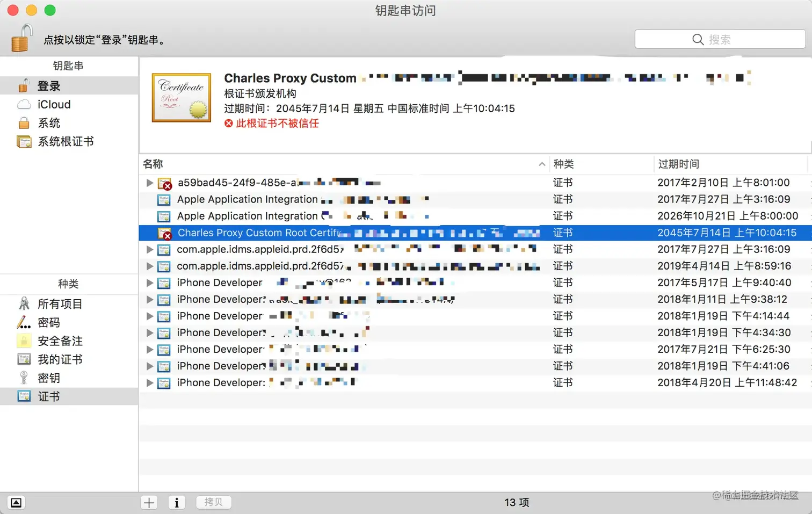Click the Charles Proxy Custom Root certificate icon
Image resolution: width=812 pixels, height=514 pixels.
point(165,234)
